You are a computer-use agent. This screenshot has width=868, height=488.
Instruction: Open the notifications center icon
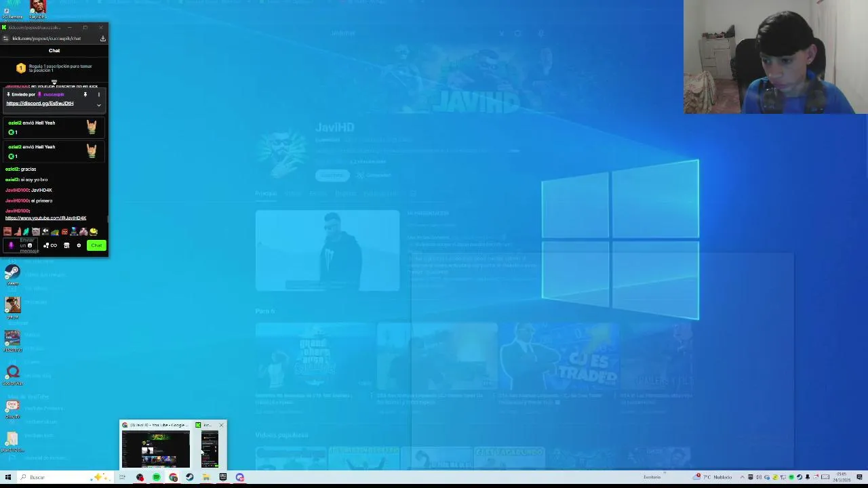click(x=859, y=477)
